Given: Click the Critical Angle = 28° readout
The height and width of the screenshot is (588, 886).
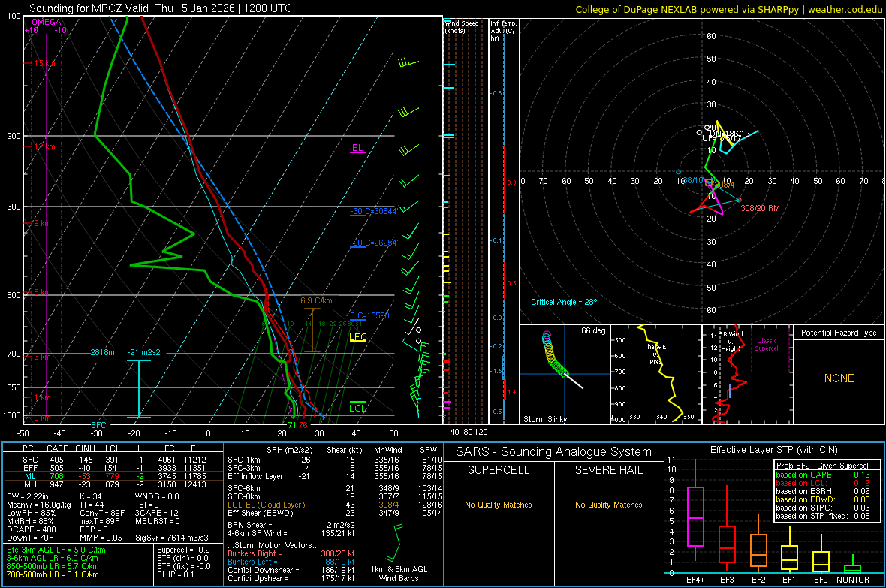Looking at the screenshot, I should click(x=564, y=302).
